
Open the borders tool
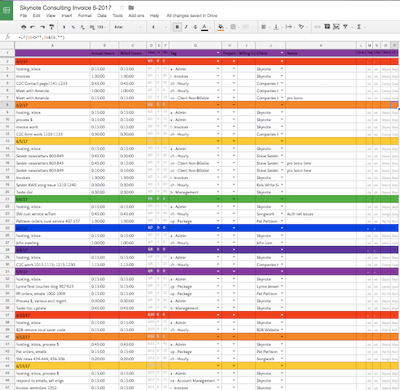pos(234,27)
